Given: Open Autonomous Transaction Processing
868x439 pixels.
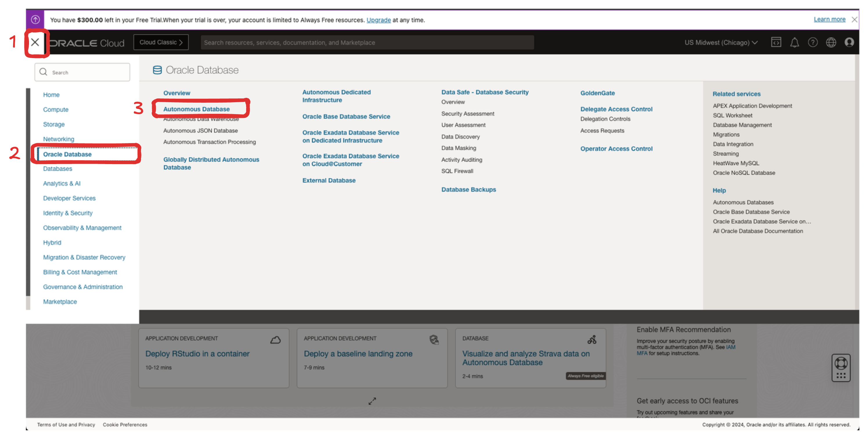Looking at the screenshot, I should click(x=210, y=142).
